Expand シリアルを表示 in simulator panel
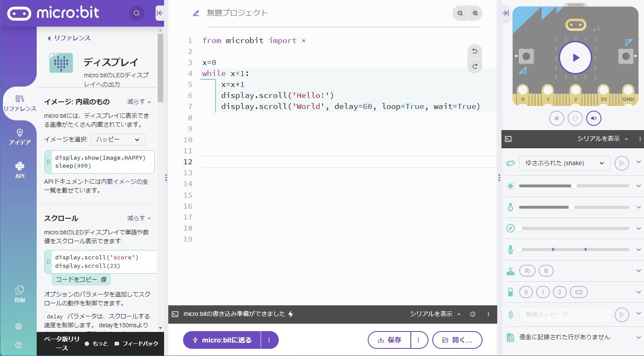The image size is (644, 356). coord(603,139)
